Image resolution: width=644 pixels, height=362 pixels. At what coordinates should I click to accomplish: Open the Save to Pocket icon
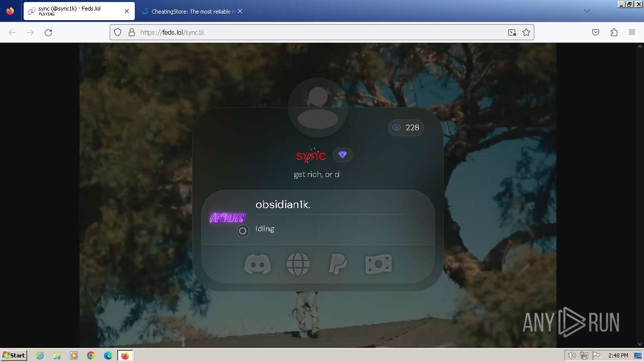click(x=596, y=32)
